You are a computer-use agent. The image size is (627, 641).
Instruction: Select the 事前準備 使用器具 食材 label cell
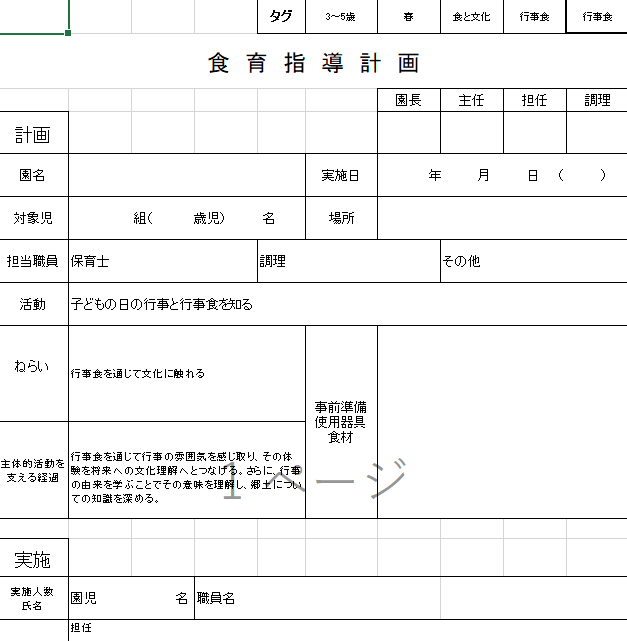pyautogui.click(x=341, y=422)
